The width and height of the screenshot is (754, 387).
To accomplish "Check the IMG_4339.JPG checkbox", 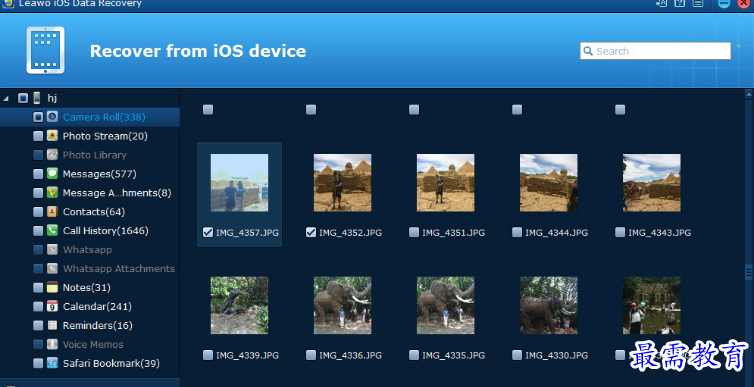I will point(208,355).
